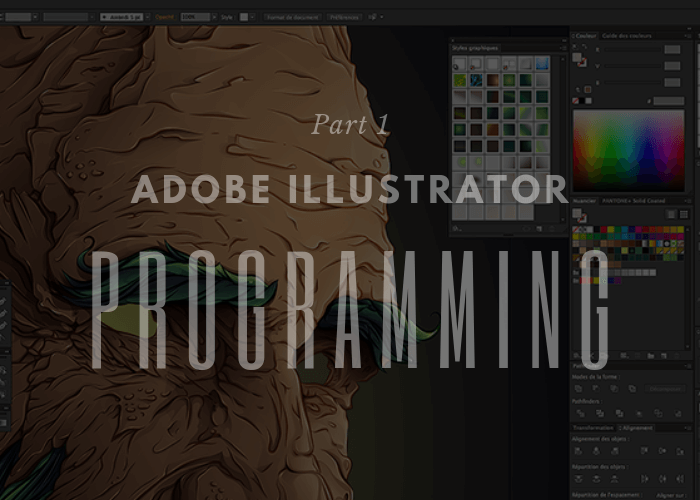Distribute objects by horizontal centers
Viewport: 700px width, 500px height.
pos(662,479)
